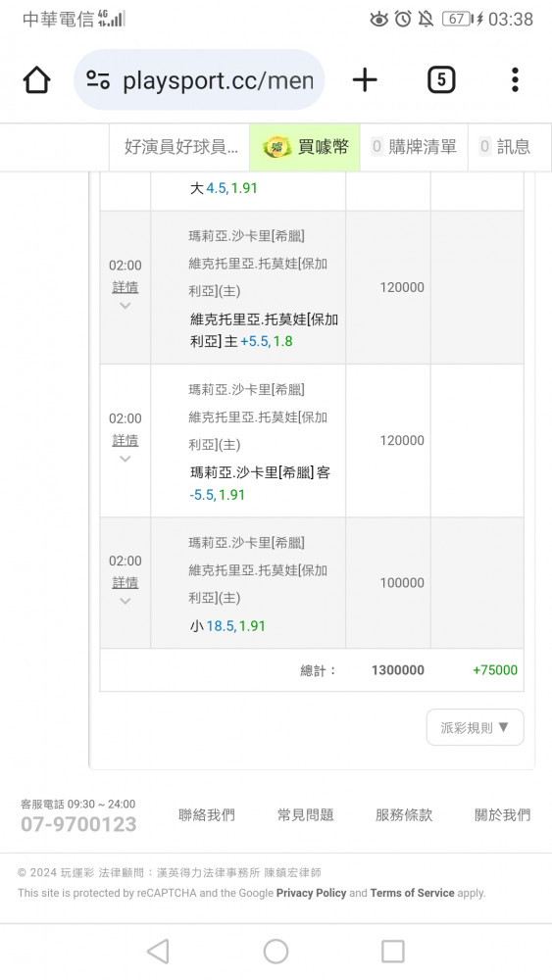552x980 pixels.
Task: Open a new tab with plus icon
Action: 365,80
